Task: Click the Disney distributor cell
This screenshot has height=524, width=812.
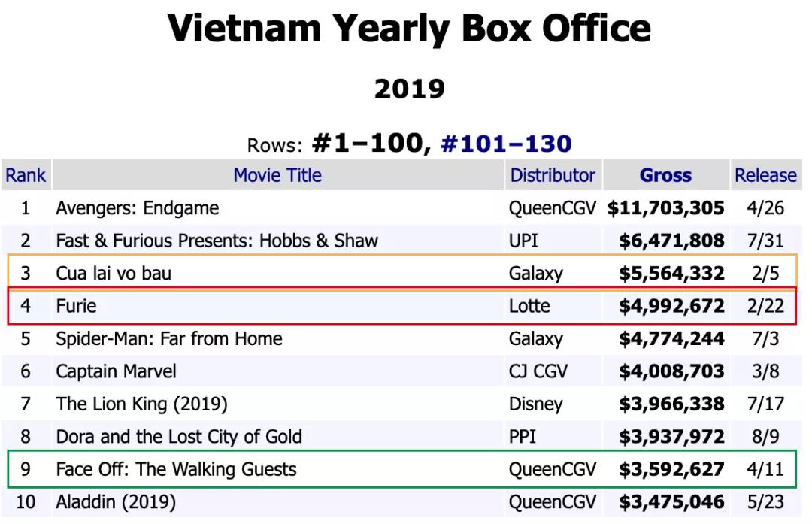Action: pos(535,404)
